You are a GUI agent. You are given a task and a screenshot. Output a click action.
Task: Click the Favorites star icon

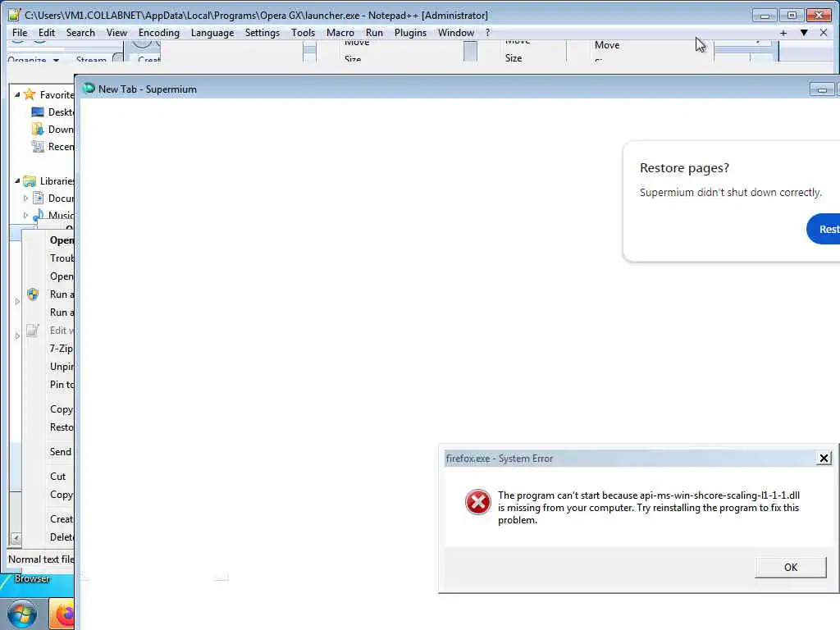tap(30, 95)
